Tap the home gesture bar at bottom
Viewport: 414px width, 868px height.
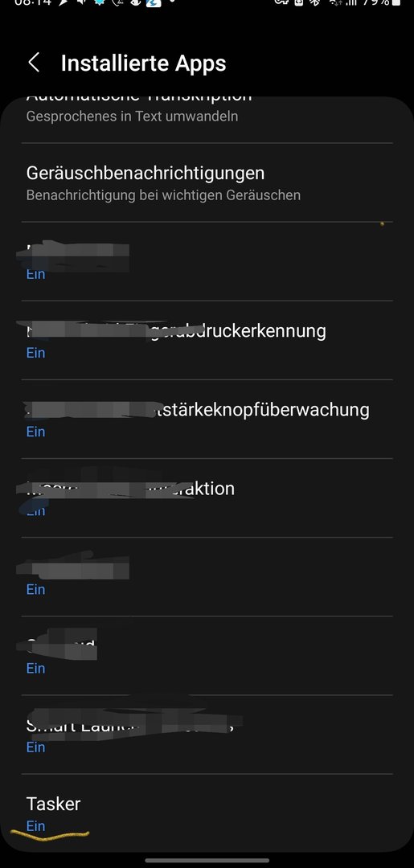click(x=207, y=860)
